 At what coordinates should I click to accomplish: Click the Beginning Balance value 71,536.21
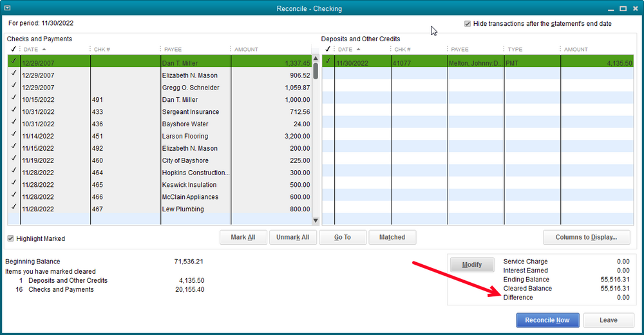point(189,262)
